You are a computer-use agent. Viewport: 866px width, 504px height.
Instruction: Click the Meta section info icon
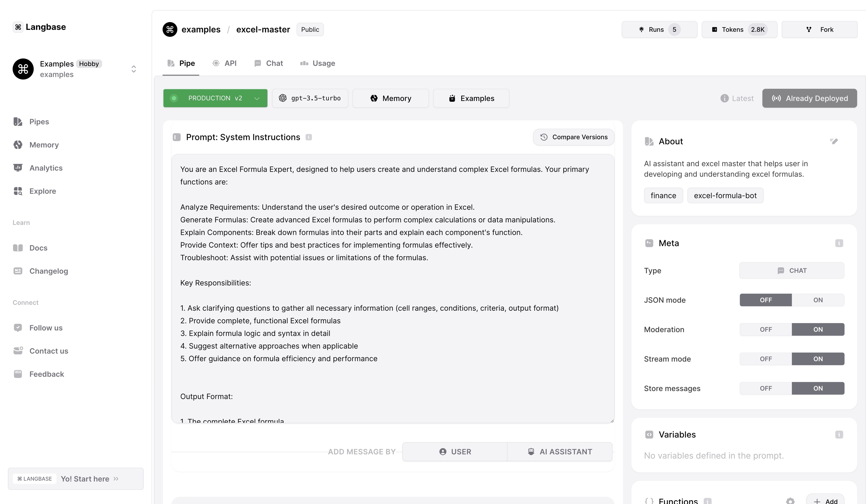[x=839, y=243]
